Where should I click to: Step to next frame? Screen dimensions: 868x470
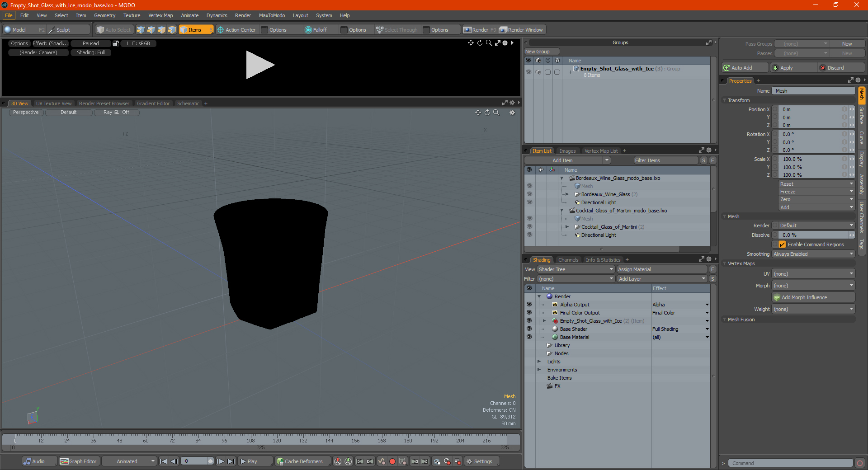220,461
